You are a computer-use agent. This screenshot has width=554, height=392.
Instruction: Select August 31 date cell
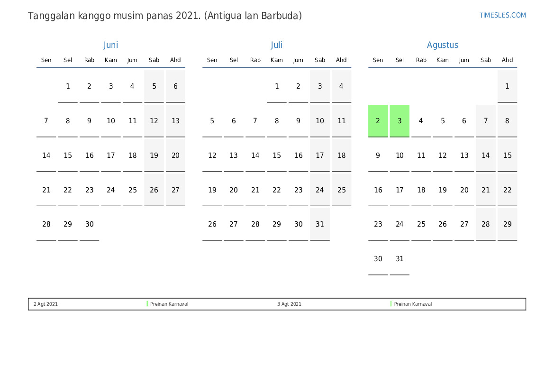coord(400,259)
